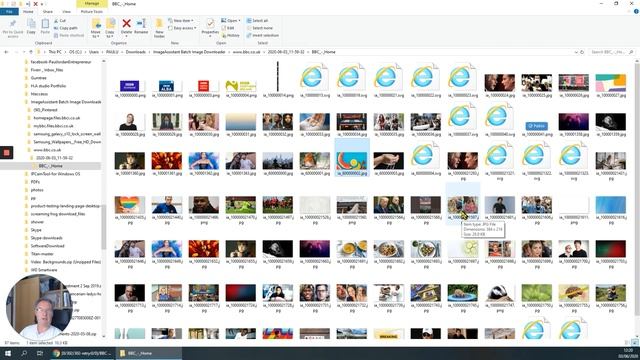Select the H.A studio Portfolio folder

(x=48, y=86)
